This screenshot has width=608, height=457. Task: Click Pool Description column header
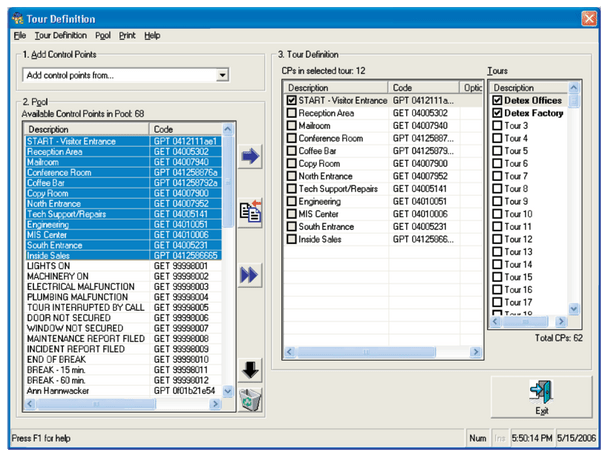point(87,129)
